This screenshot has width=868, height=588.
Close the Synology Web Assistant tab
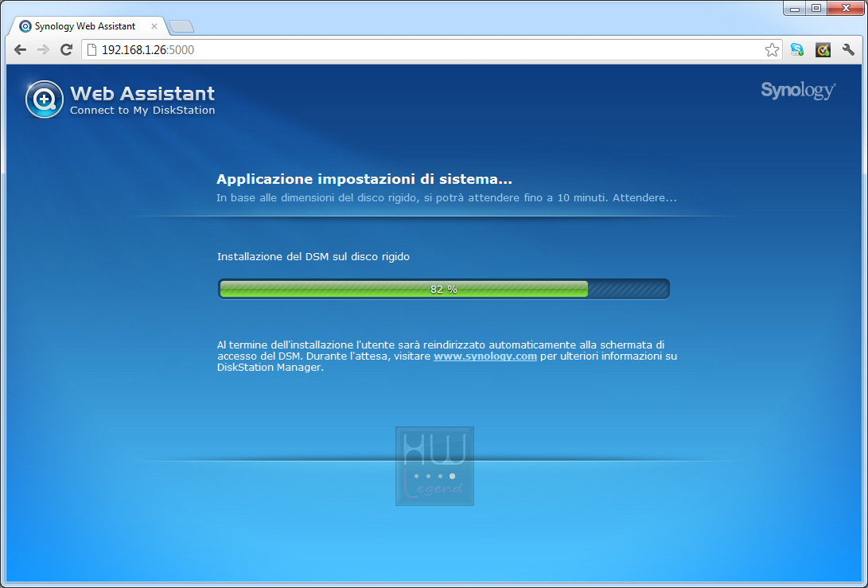[154, 26]
